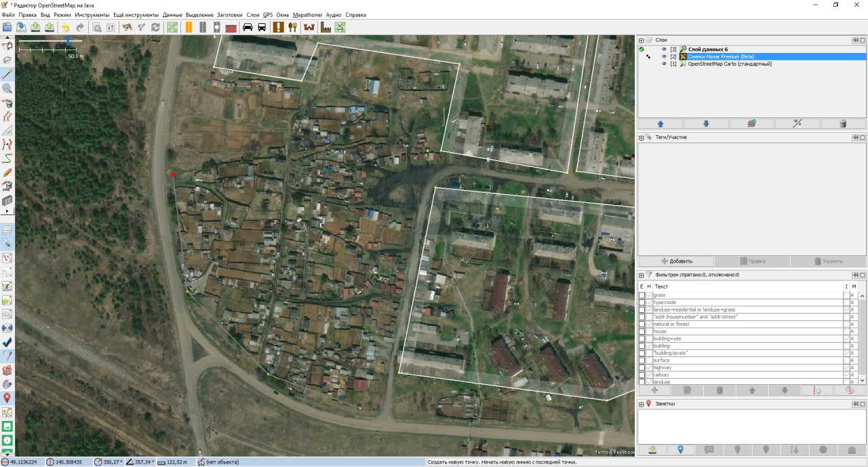This screenshot has width=868, height=467.
Task: Click the Open file toolbar icon
Action: (x=7, y=27)
